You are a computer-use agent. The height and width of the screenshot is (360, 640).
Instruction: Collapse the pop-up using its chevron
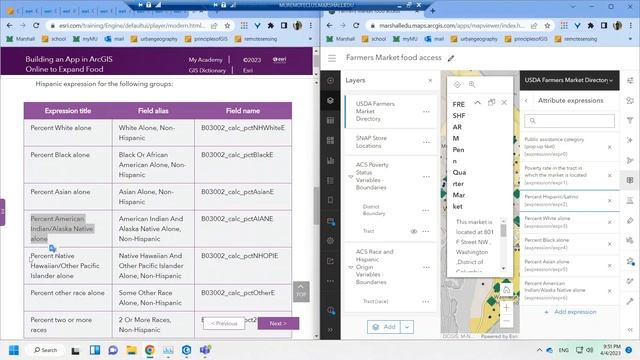pos(478,102)
